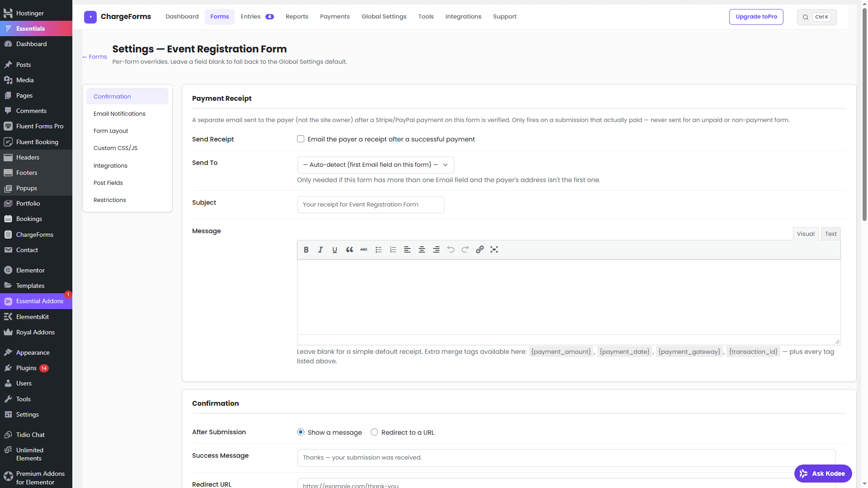Go back via the ← Forms link

click(x=95, y=57)
